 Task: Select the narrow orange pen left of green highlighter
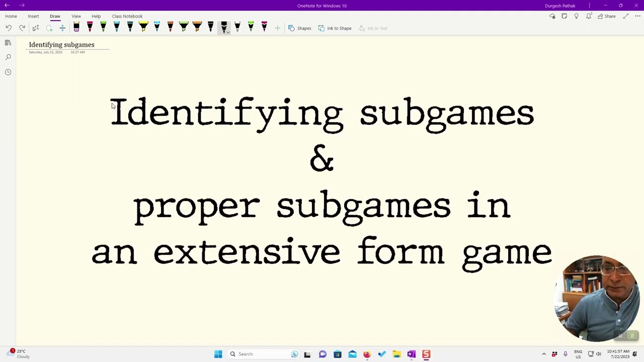coord(170,27)
